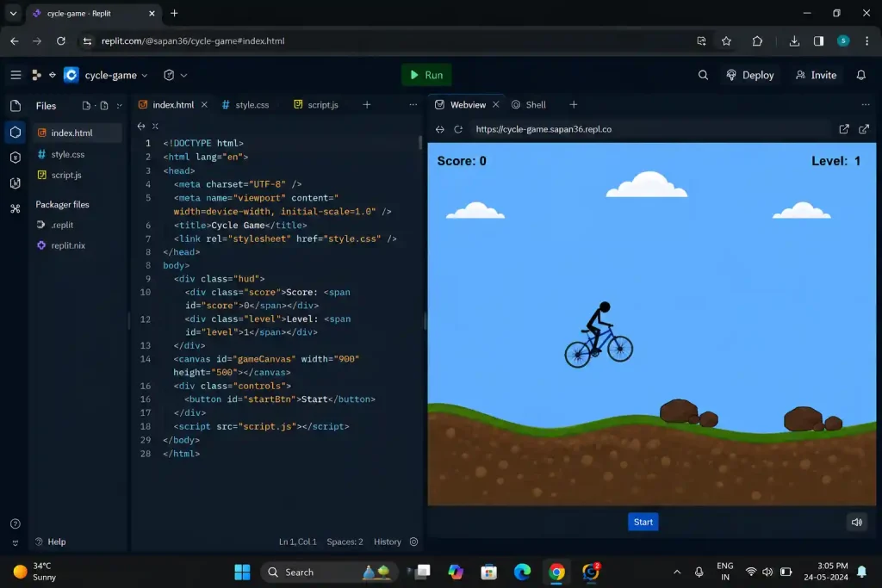Click Spaces: 2 indentation setting
The height and width of the screenshot is (588, 882).
[345, 542]
